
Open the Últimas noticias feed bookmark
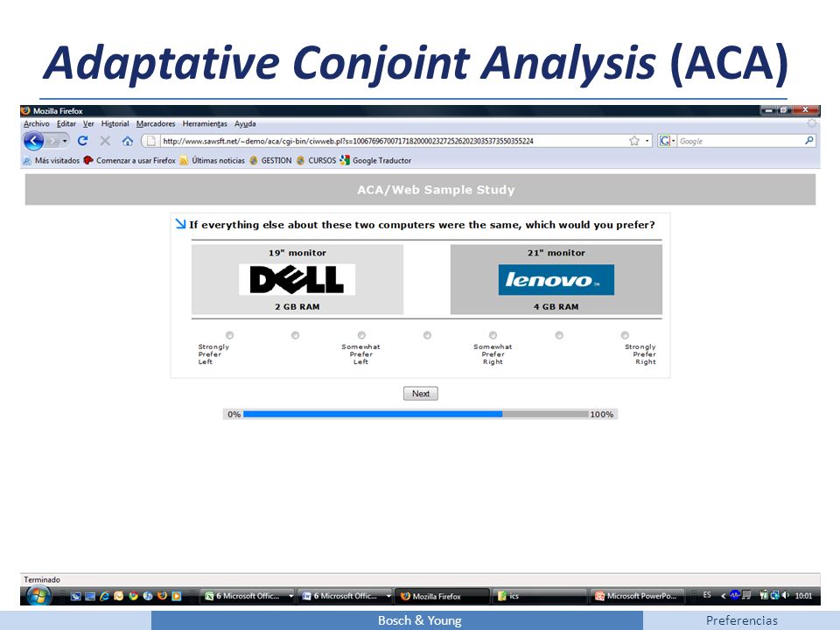coord(212,160)
